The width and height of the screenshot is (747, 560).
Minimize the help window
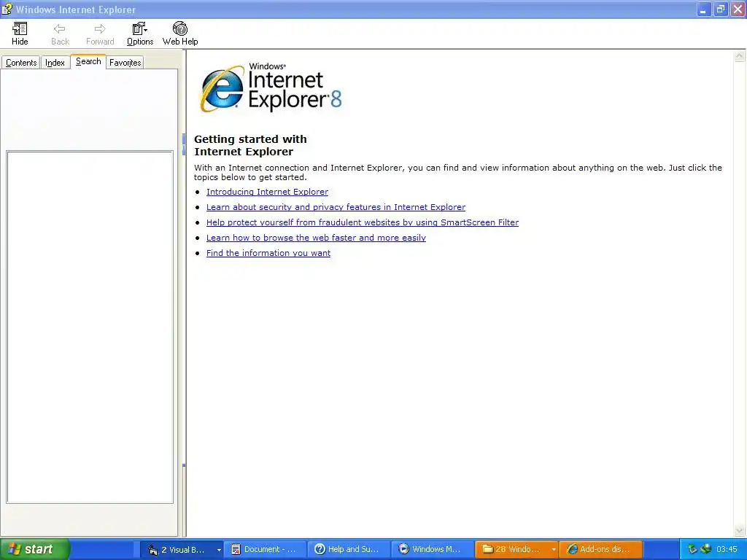tap(703, 9)
